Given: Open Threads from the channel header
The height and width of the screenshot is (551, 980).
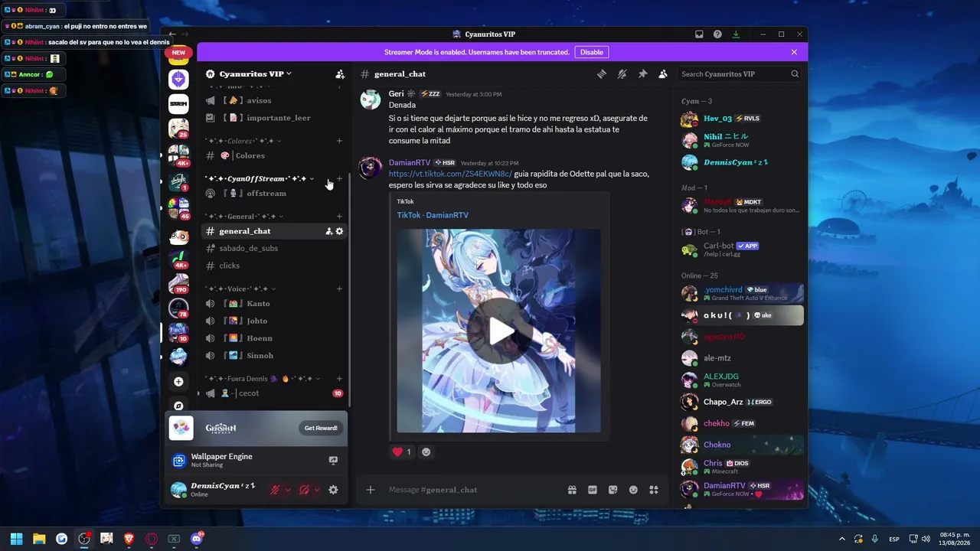Looking at the screenshot, I should 602,74.
